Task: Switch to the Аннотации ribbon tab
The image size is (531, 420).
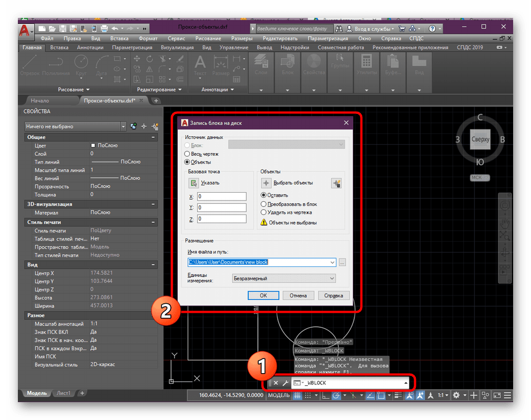Action: tap(89, 47)
